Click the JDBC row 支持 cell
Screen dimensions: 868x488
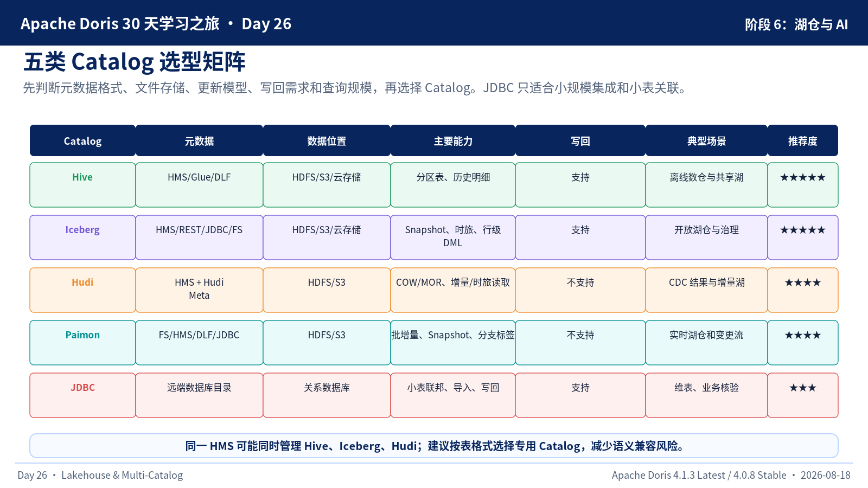580,395
